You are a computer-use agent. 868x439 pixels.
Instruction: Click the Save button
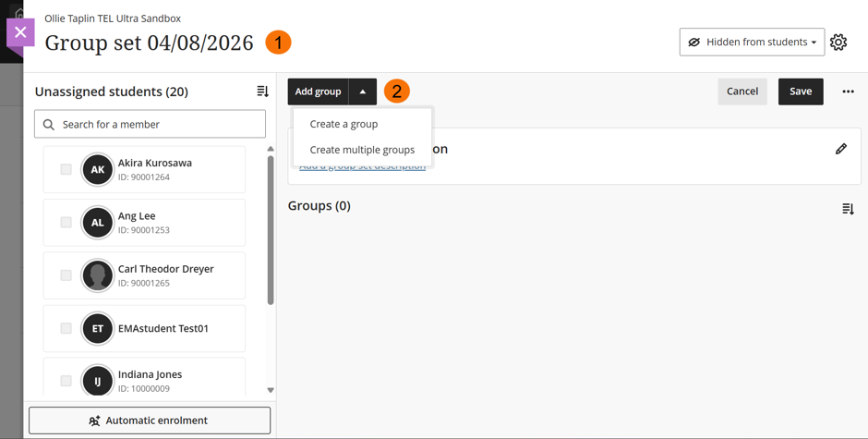801,91
